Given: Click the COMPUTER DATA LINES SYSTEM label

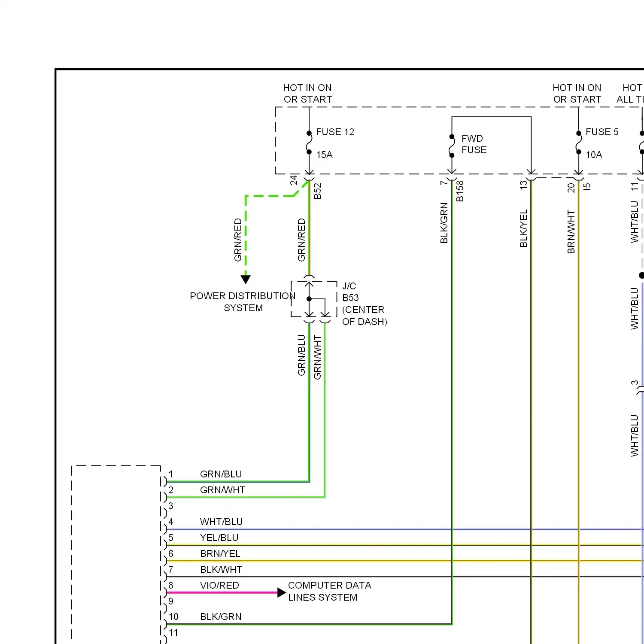Looking at the screenshot, I should point(329,592).
